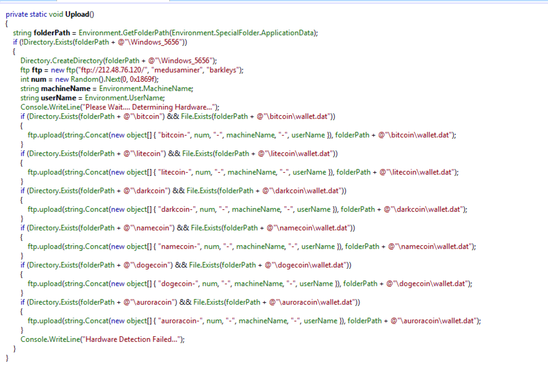The image size is (548, 392).
Task: Click ftp.upload on the dogecoin upload line
Action: click(45, 284)
